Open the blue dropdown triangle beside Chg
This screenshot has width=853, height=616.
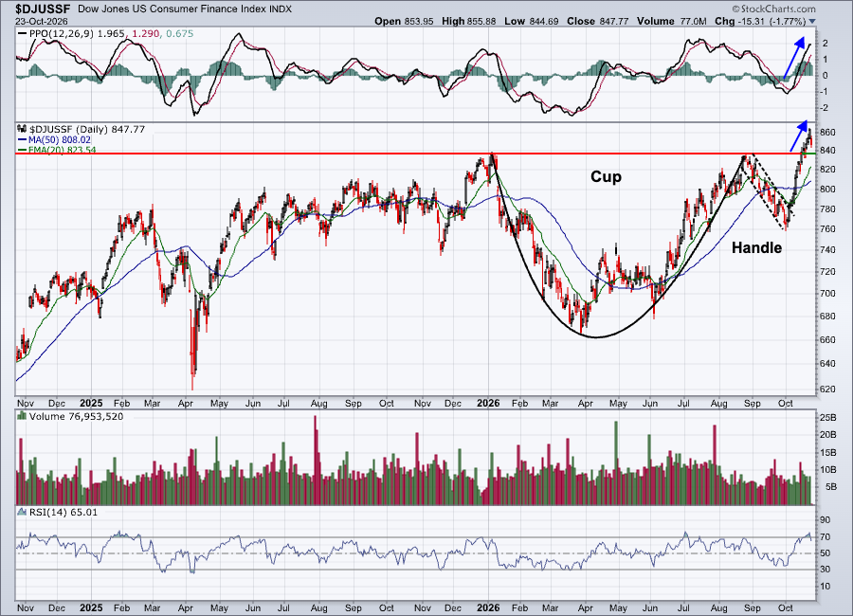812,22
